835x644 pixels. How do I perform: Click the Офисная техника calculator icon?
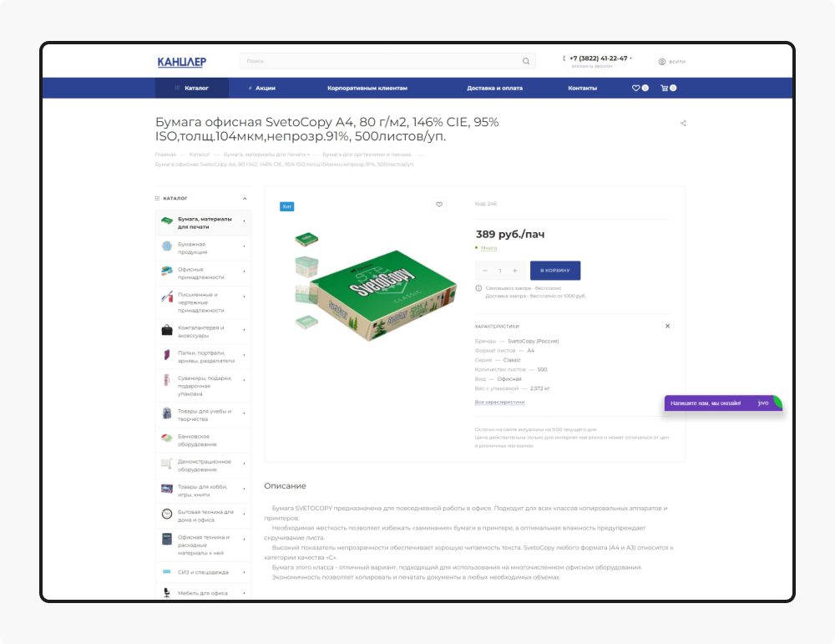click(x=167, y=539)
